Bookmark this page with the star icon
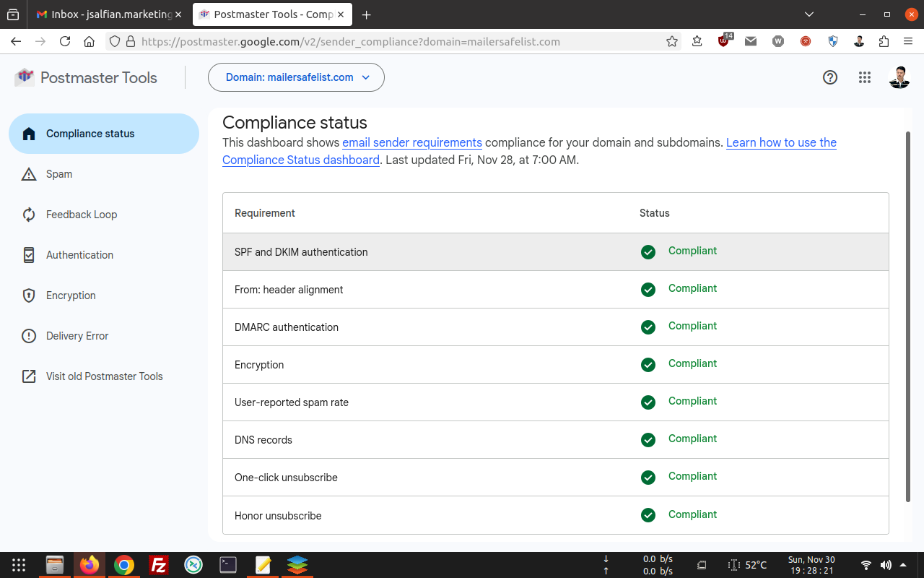This screenshot has width=924, height=578. pyautogui.click(x=672, y=42)
